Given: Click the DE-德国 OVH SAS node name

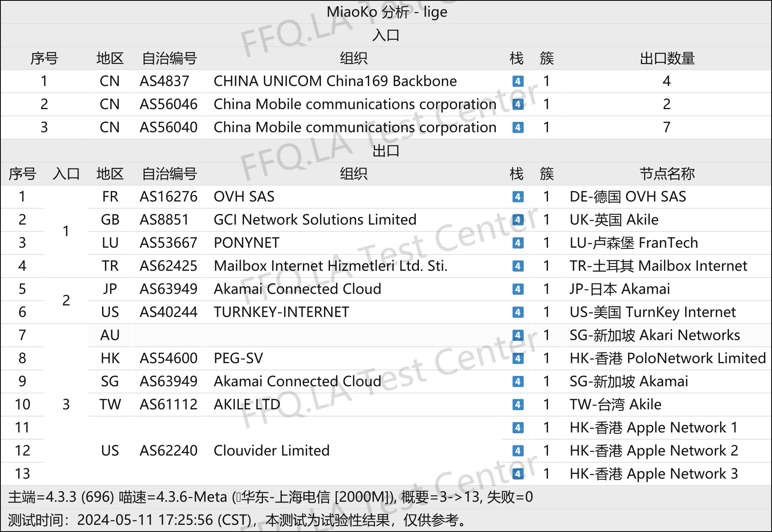Looking at the screenshot, I should pos(628,197).
